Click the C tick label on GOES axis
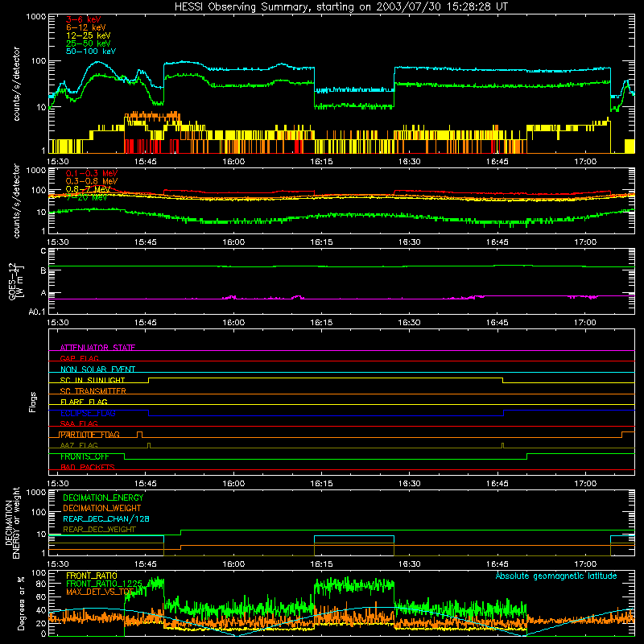This screenshot has width=644, height=644. tap(43, 251)
